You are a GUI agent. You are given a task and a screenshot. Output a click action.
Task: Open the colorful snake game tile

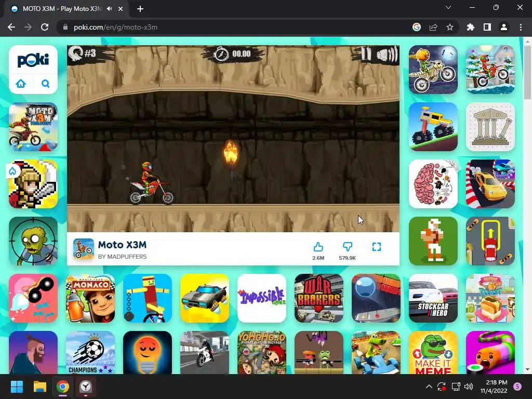pyautogui.click(x=490, y=353)
